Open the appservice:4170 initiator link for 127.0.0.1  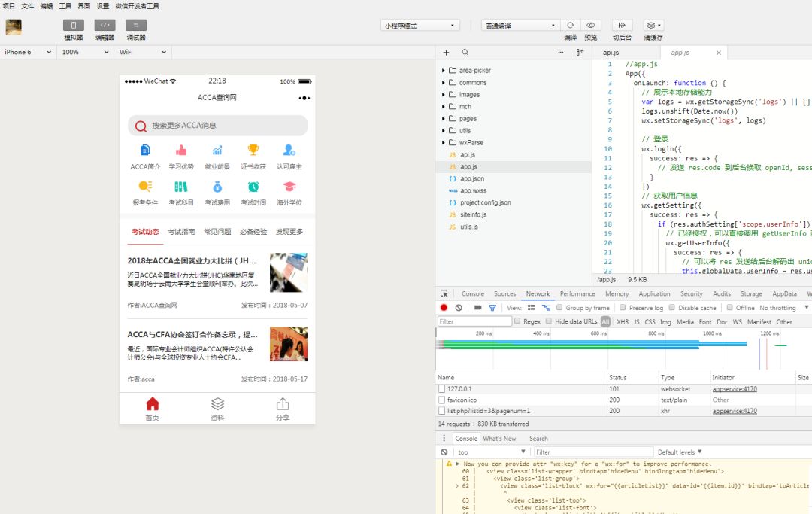tap(735, 388)
